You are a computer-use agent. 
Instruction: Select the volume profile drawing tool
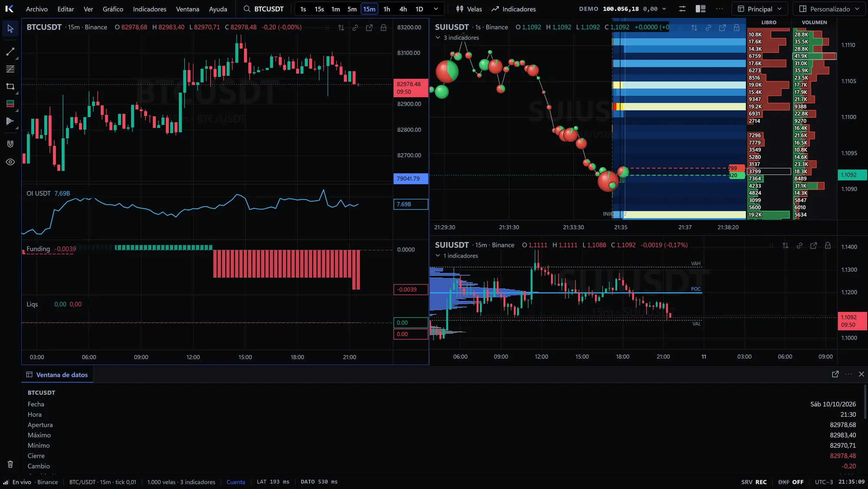click(x=10, y=121)
